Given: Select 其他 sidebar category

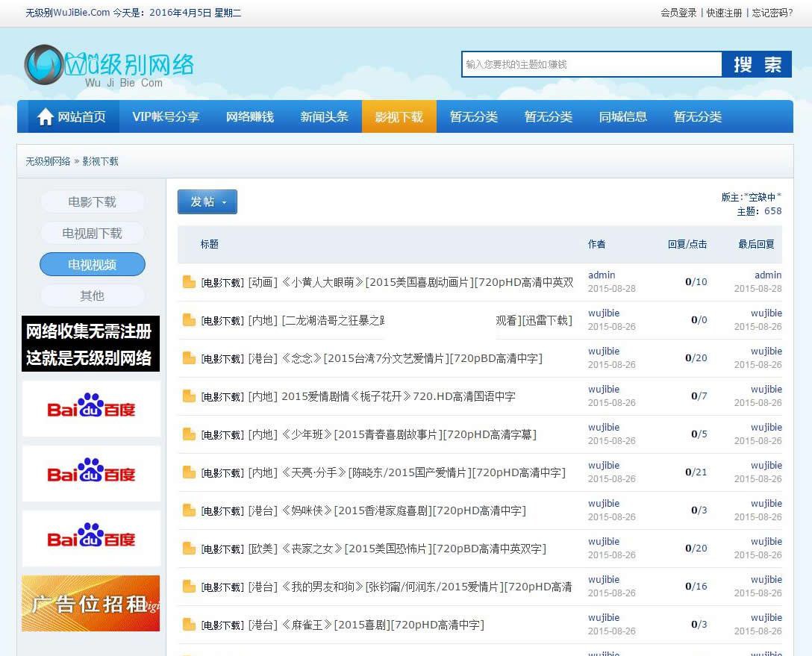Looking at the screenshot, I should [93, 296].
